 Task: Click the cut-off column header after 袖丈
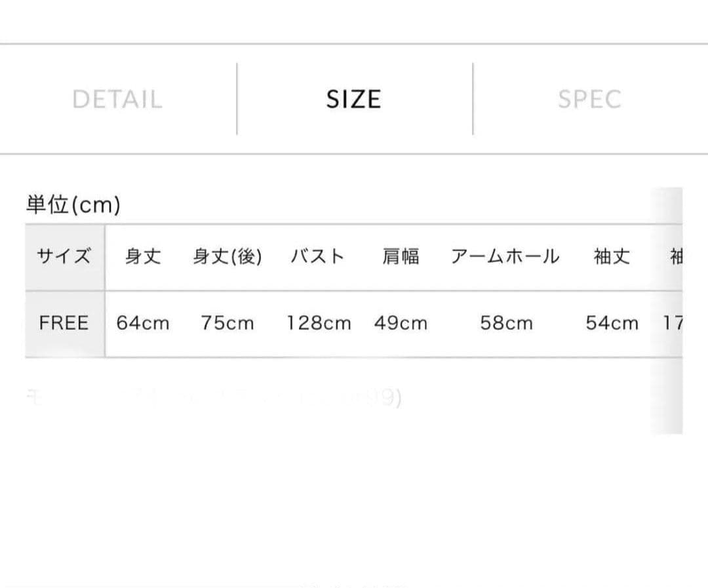675,256
